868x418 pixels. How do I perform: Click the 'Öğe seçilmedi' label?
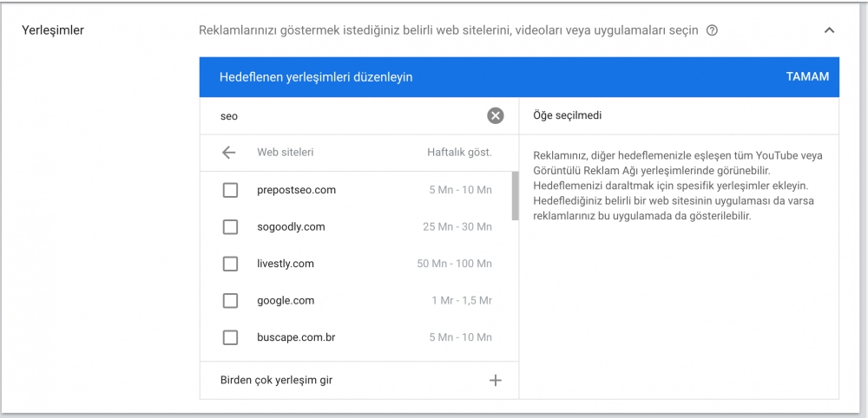pos(568,116)
